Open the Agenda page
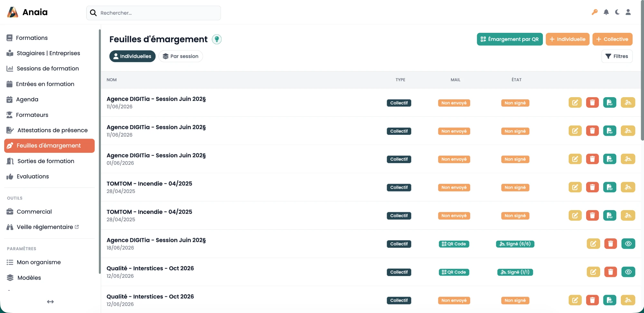The image size is (644, 313). click(50, 99)
